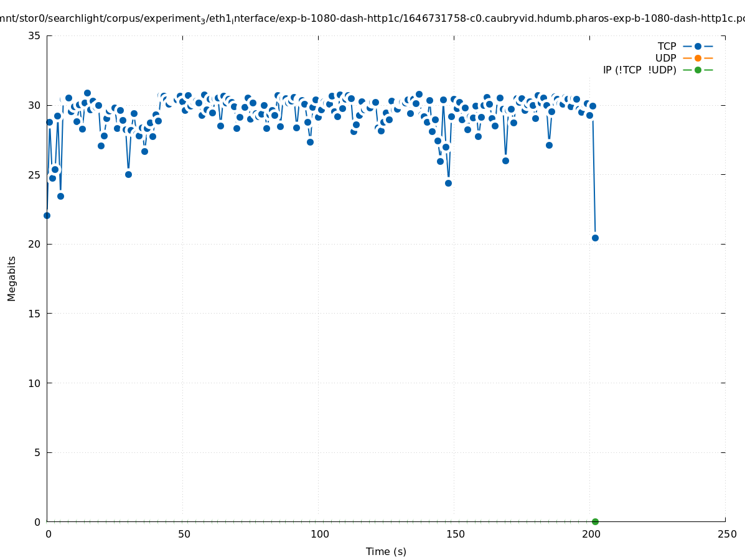745x560 pixels.
Task: Click the 100 tick label on the time axis
Action: pos(319,534)
